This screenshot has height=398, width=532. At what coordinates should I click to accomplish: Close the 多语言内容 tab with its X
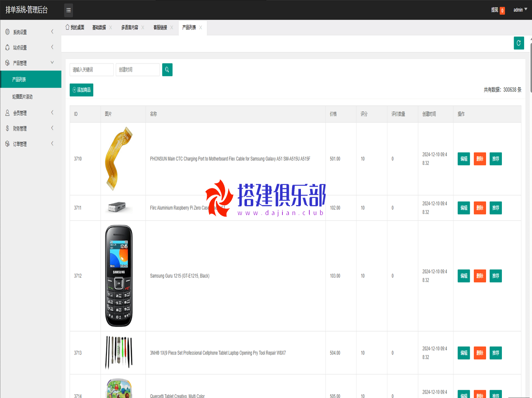(x=143, y=28)
